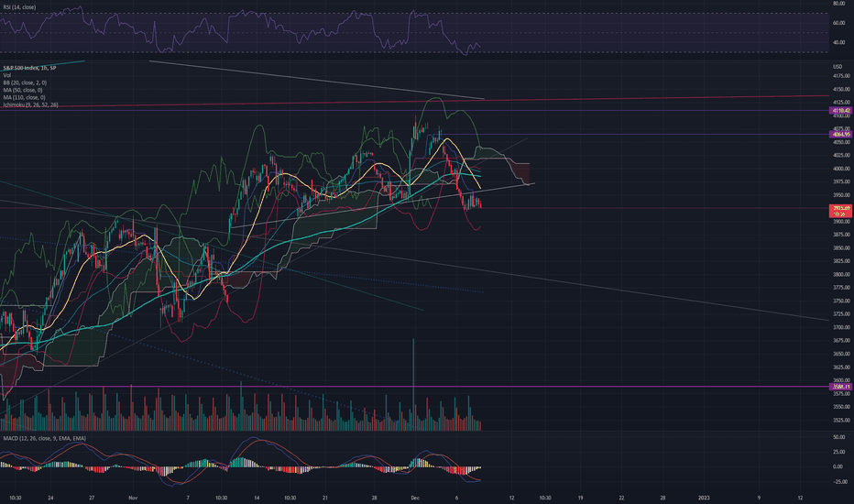Image resolution: width=854 pixels, height=504 pixels.
Task: Select the BB (20, close, 2, 0) legend
Action: click(25, 82)
